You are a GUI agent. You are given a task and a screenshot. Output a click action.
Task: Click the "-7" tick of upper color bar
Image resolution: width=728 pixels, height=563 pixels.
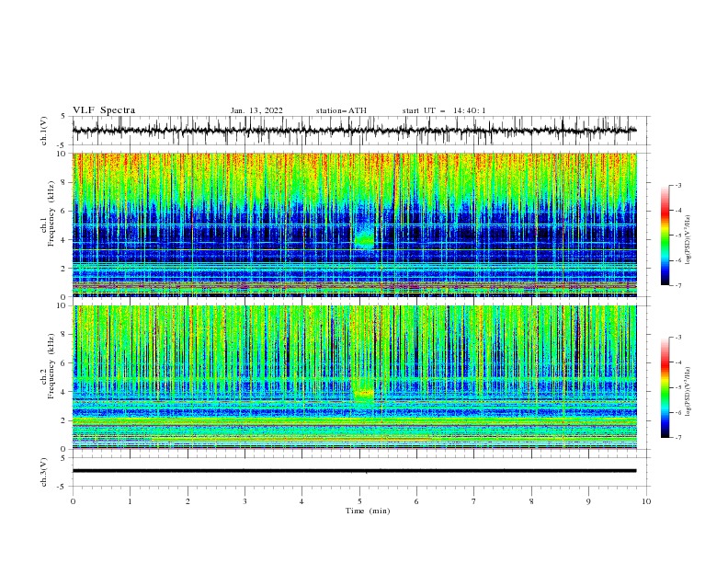click(x=677, y=285)
